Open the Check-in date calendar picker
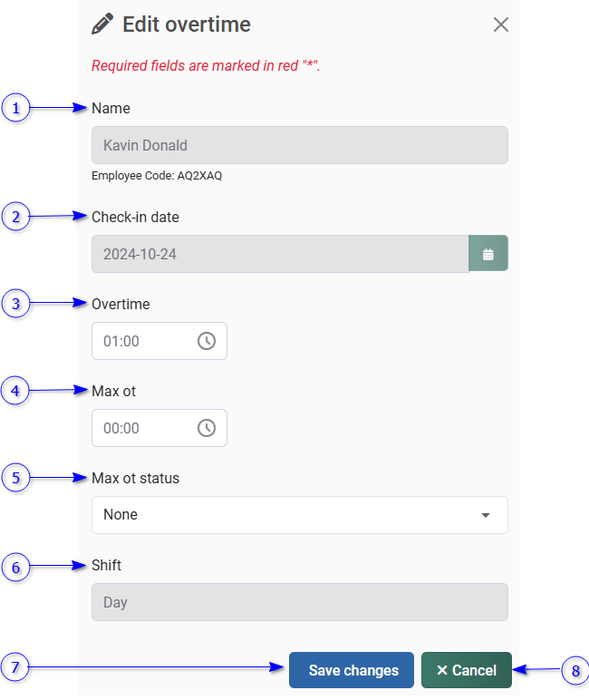This screenshot has width=589, height=700. pos(488,254)
